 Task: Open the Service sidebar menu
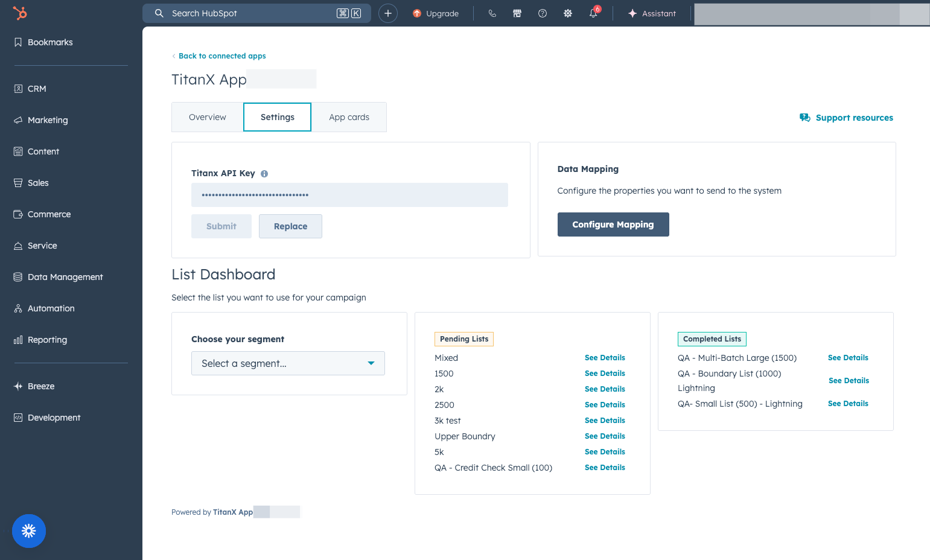coord(36,246)
